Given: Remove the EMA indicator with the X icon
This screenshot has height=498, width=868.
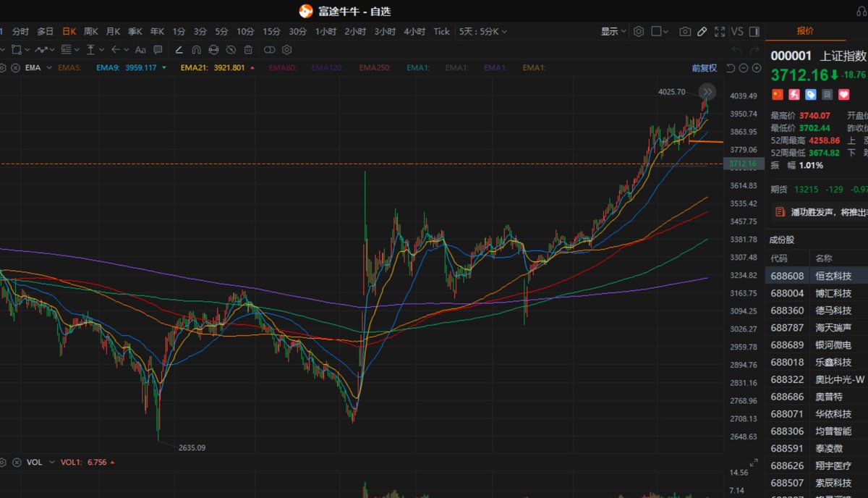Looking at the screenshot, I should (x=15, y=68).
